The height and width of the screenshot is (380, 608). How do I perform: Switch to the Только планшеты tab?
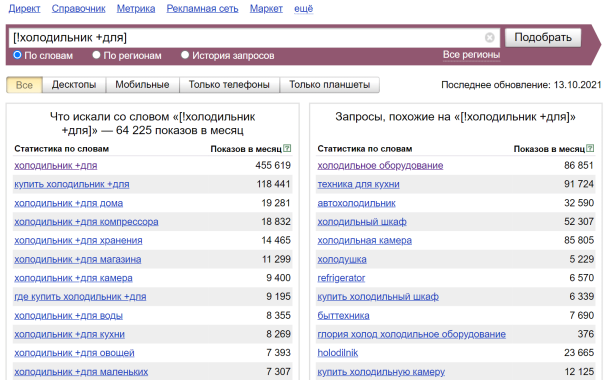click(330, 85)
